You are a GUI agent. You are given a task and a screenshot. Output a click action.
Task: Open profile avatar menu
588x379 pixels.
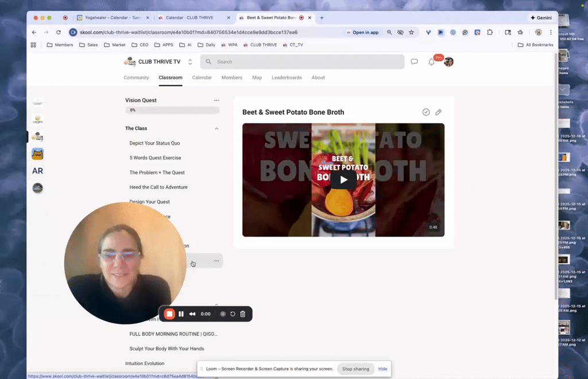coord(449,62)
